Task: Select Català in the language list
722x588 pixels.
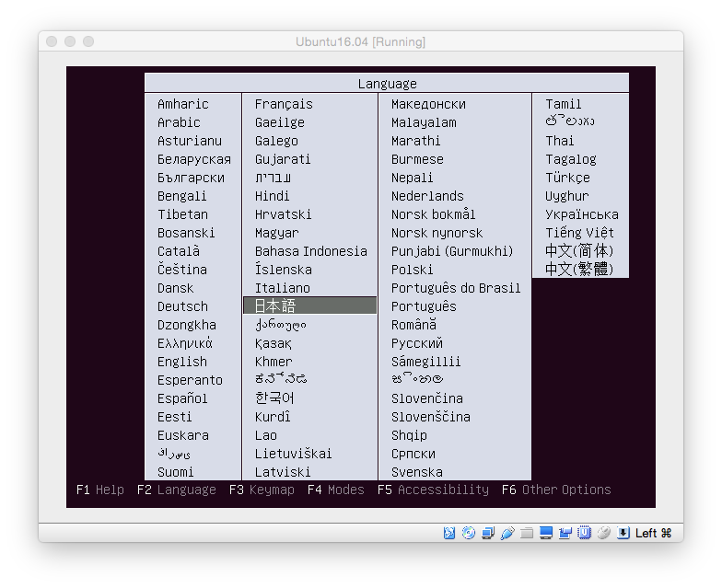Action: click(x=179, y=251)
